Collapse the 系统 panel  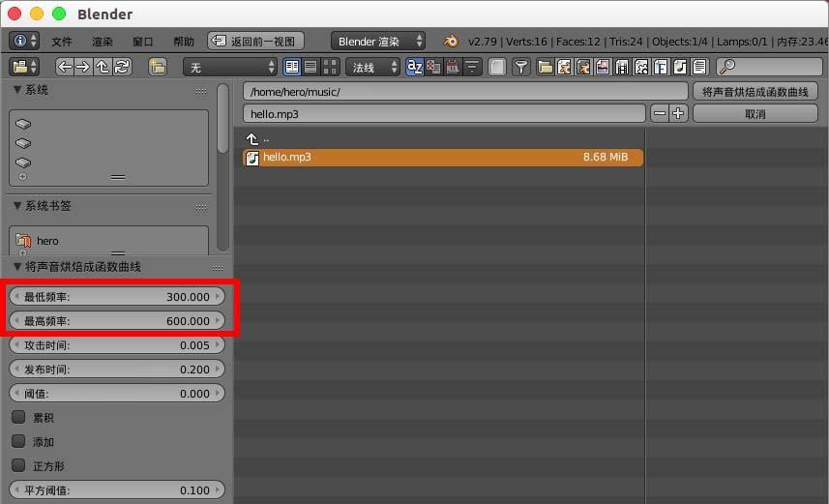click(18, 90)
